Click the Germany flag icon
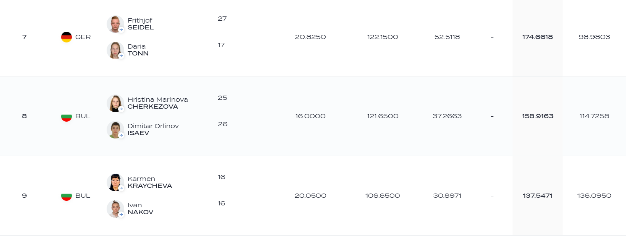 (x=67, y=37)
